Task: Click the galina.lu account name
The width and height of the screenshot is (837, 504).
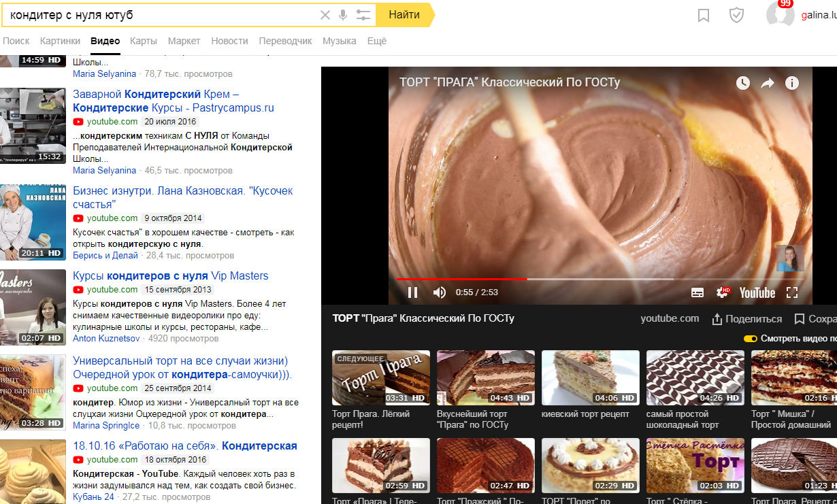Action: [819, 15]
